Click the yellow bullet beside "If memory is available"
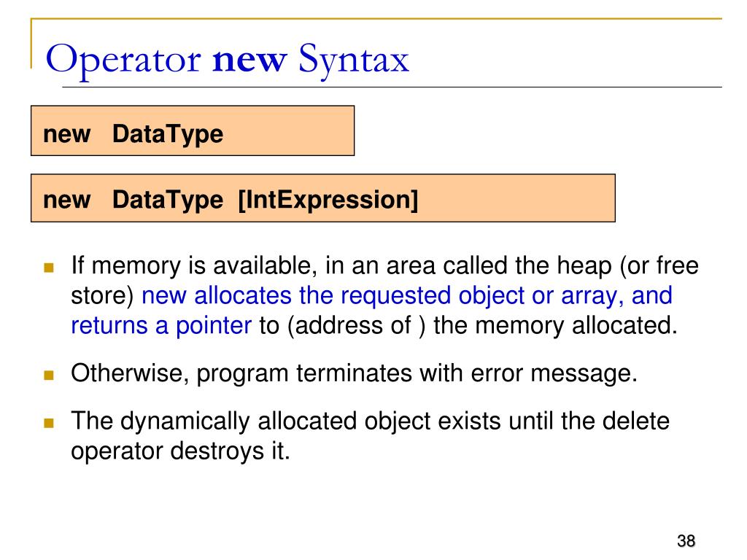The image size is (747, 560). click(x=50, y=268)
